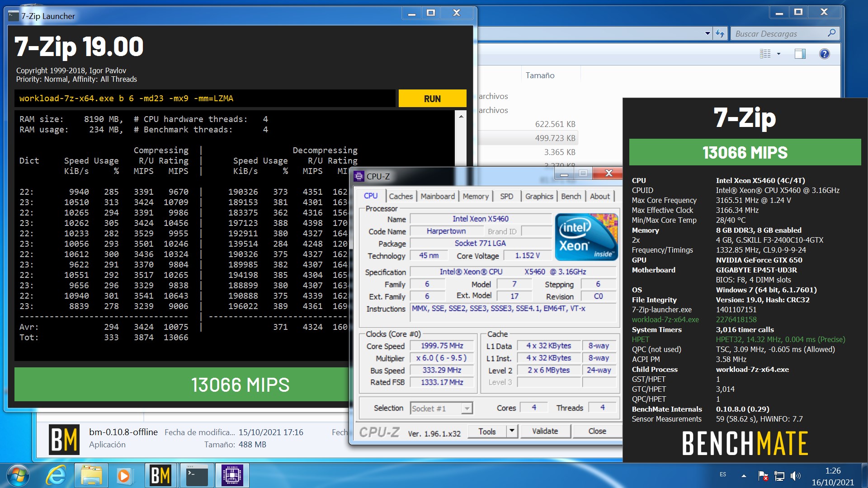The height and width of the screenshot is (488, 868).
Task: Click the network tray icon
Action: (x=779, y=476)
